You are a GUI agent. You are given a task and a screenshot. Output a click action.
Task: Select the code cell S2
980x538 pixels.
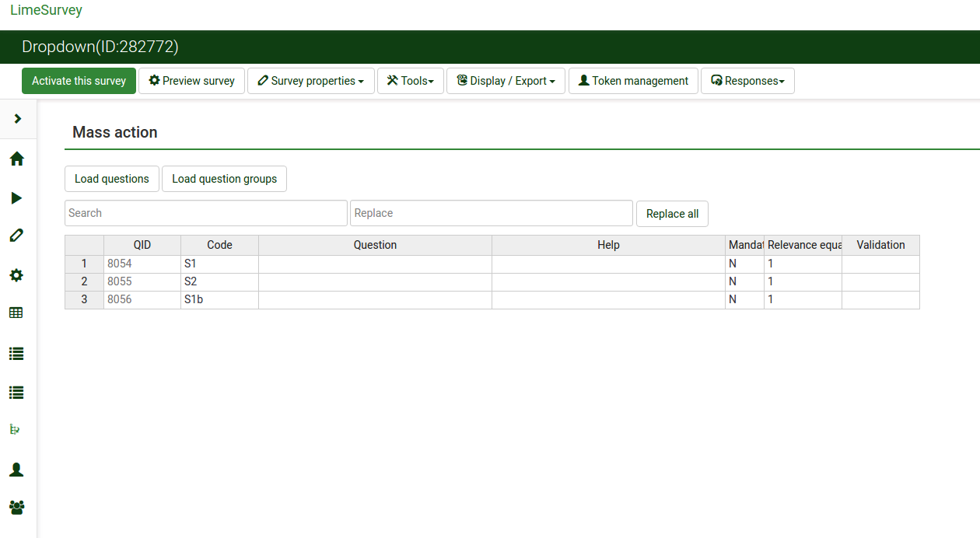click(219, 282)
